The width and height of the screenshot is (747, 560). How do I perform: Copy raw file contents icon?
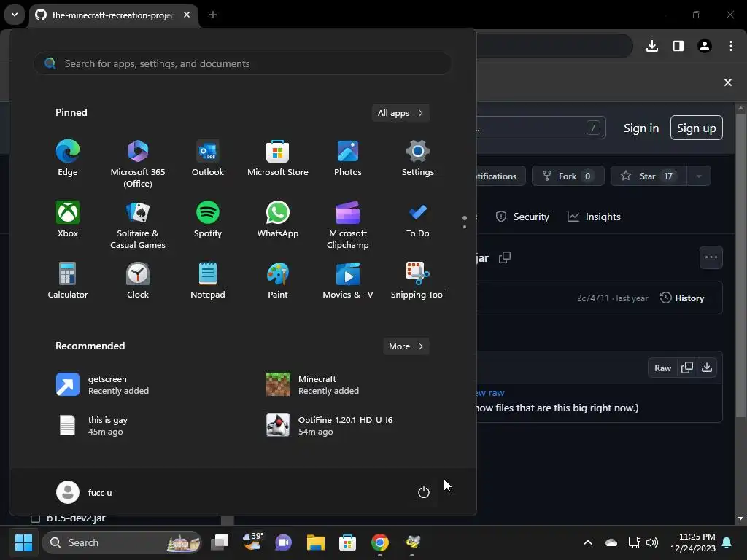pyautogui.click(x=687, y=367)
